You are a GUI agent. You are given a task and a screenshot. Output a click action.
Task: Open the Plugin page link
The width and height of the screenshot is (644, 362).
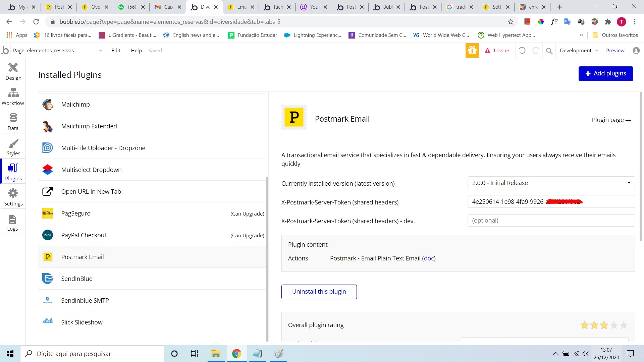pyautogui.click(x=611, y=120)
